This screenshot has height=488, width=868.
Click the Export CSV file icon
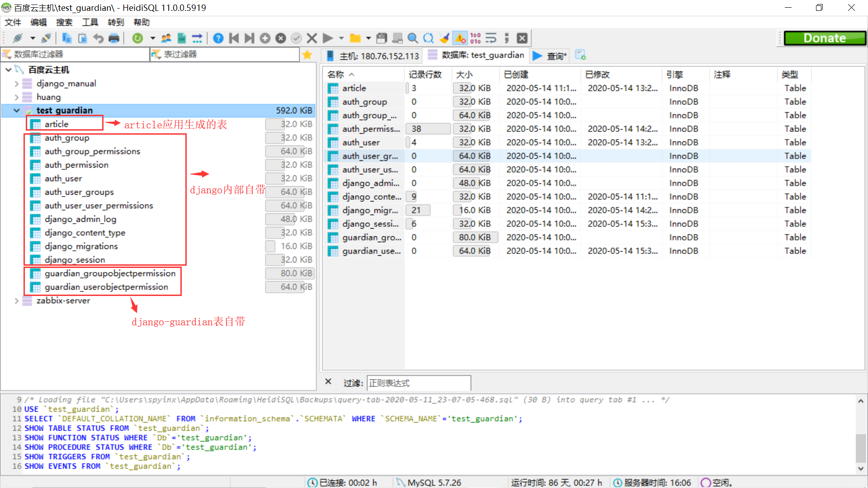(x=182, y=38)
